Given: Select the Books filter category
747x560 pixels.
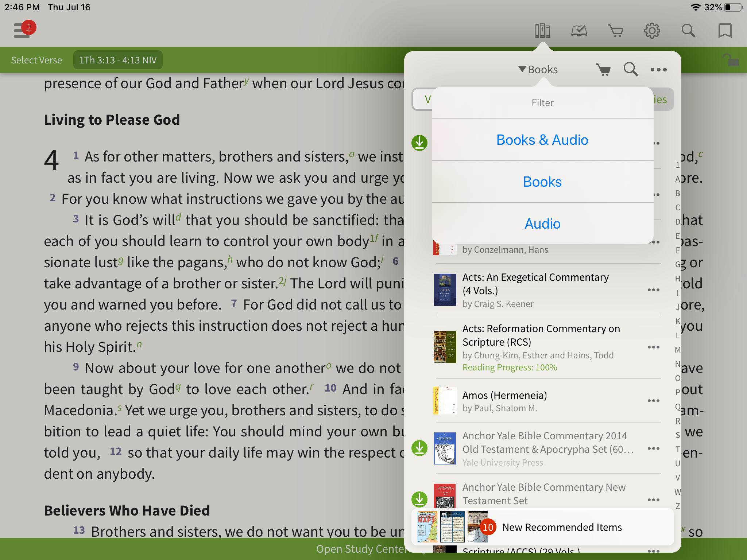Looking at the screenshot, I should click(542, 182).
